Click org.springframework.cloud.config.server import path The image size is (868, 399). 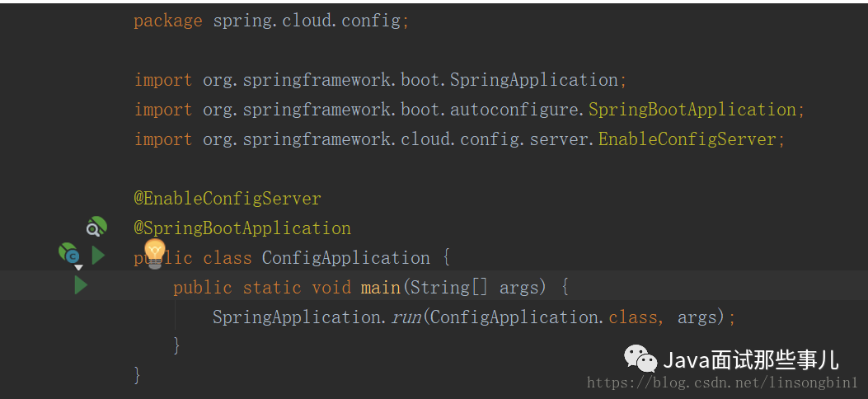395,138
